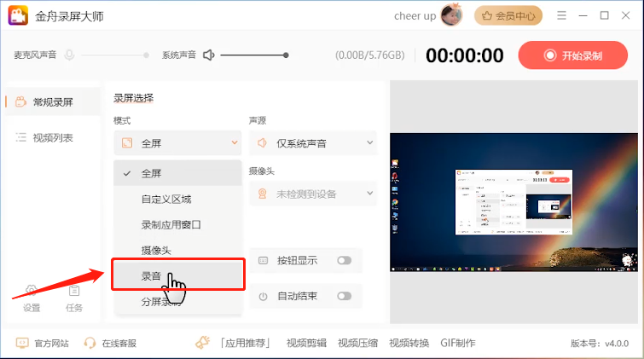
Task: Open 视频转换 recommended app link
Action: click(409, 343)
